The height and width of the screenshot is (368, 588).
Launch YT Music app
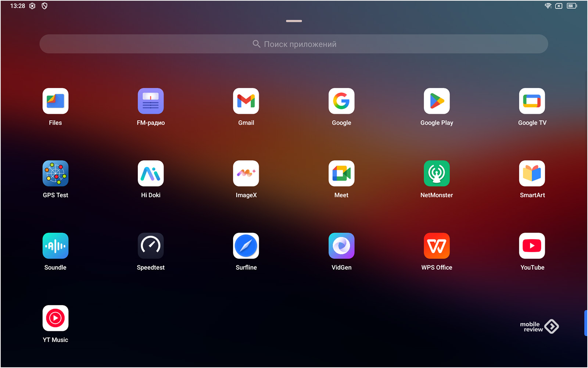pos(55,318)
